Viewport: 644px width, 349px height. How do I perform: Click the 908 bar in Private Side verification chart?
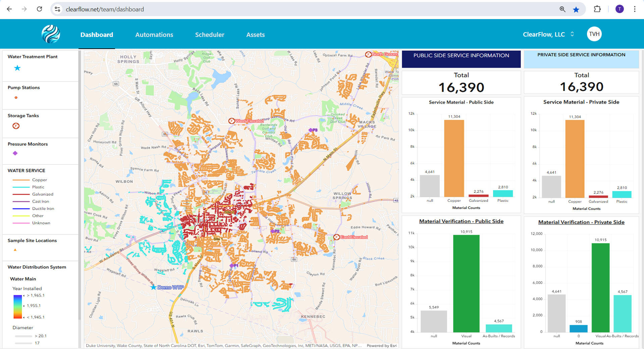579,329
